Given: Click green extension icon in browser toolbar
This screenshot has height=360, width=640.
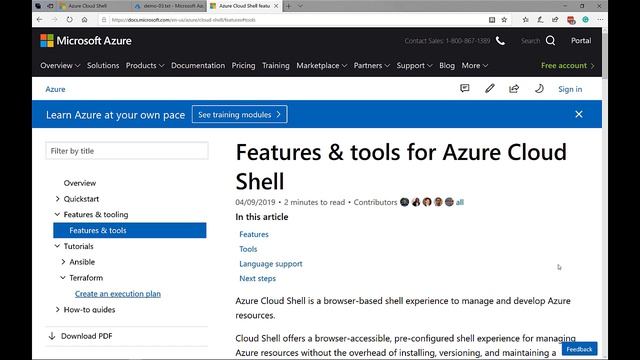Looking at the screenshot, I should coord(585,20).
